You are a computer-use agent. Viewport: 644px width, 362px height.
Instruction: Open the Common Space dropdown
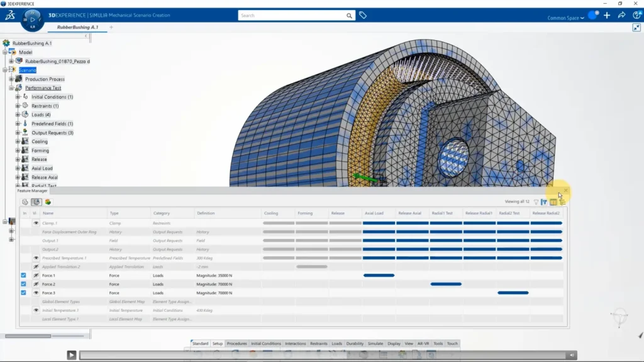tap(565, 18)
